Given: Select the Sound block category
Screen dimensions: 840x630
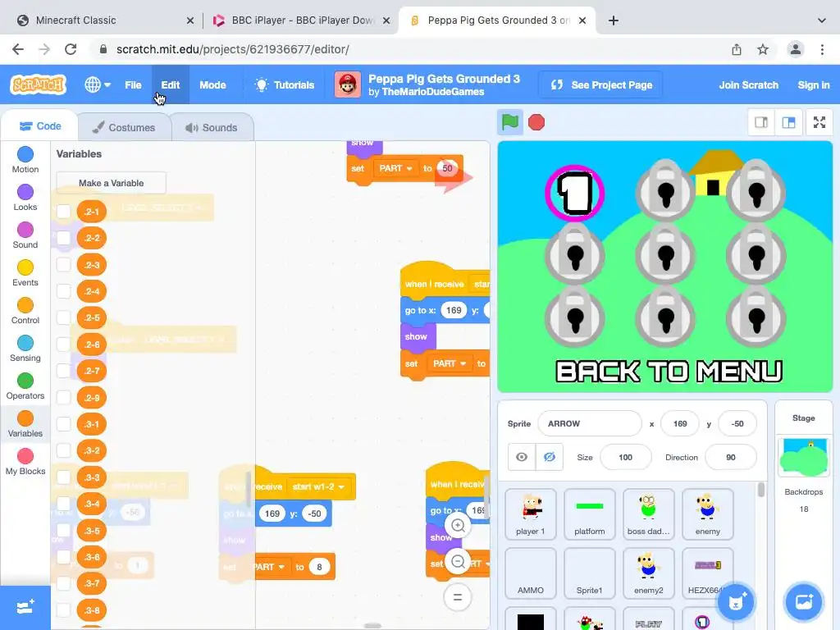Looking at the screenshot, I should (x=25, y=235).
